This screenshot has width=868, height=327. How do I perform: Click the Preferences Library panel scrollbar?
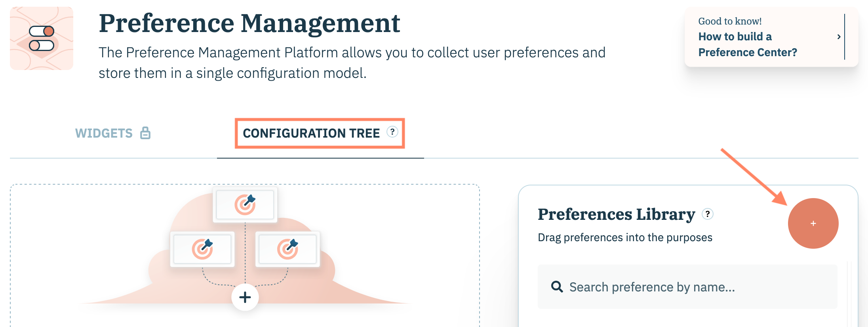tap(849, 293)
